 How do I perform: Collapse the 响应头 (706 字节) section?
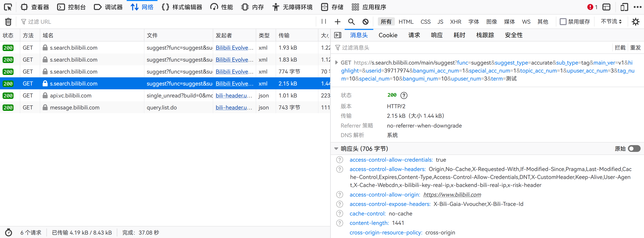pos(336,148)
